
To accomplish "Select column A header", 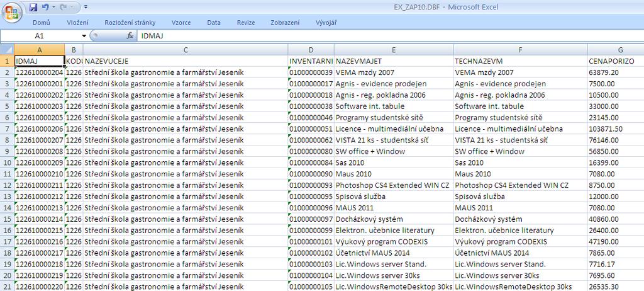I will pyautogui.click(x=40, y=50).
